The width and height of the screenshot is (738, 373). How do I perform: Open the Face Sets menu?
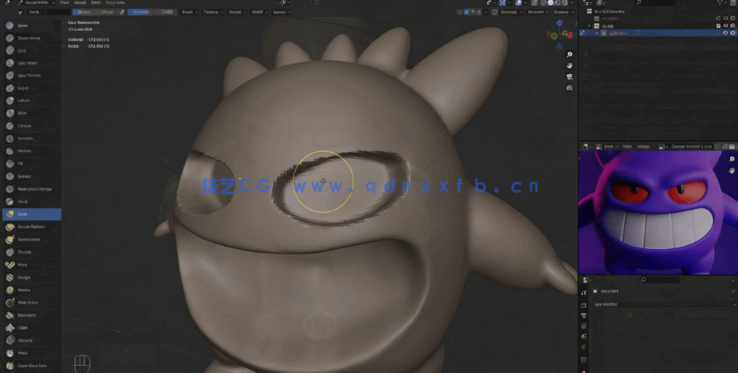115,2
